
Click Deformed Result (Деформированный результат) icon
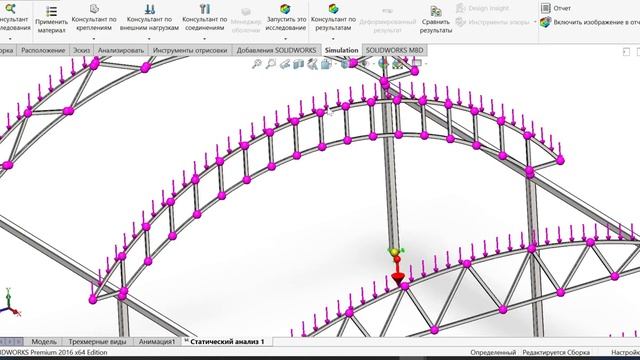point(387,11)
